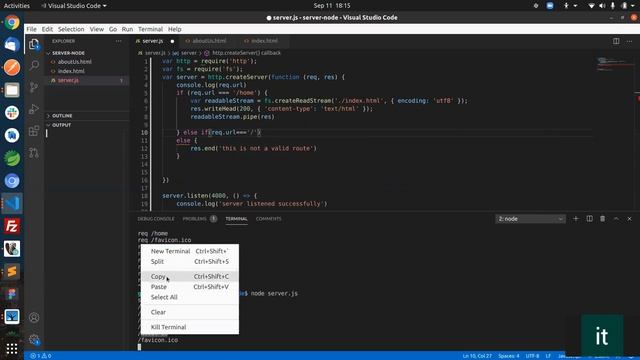
Task: Open the Extensions view
Action: click(34, 131)
